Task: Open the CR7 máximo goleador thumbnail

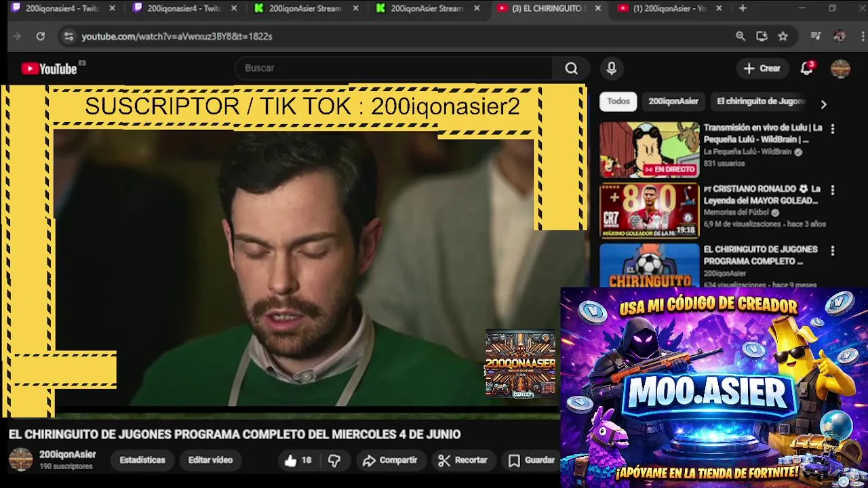Action: (x=649, y=211)
